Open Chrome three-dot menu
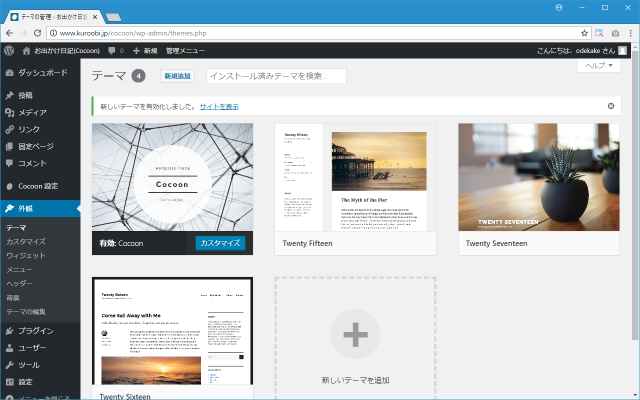640x400 pixels. coord(631,33)
